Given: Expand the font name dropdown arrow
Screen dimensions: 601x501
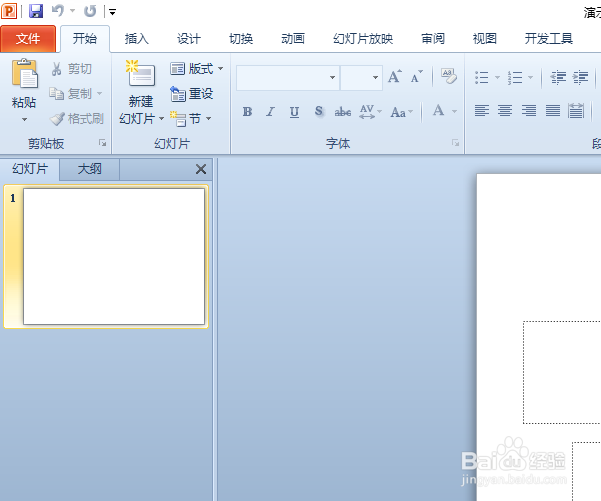Looking at the screenshot, I should pos(332,78).
